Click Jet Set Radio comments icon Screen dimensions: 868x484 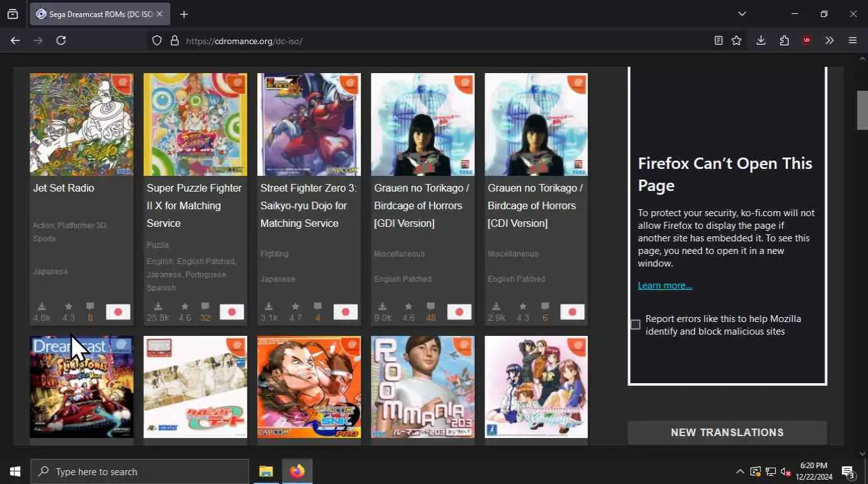[x=90, y=306]
